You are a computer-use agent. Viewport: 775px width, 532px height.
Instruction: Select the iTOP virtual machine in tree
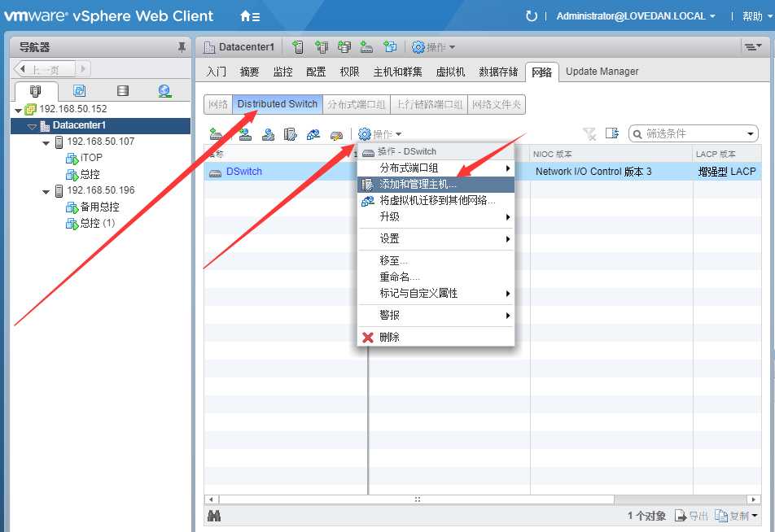[91, 158]
